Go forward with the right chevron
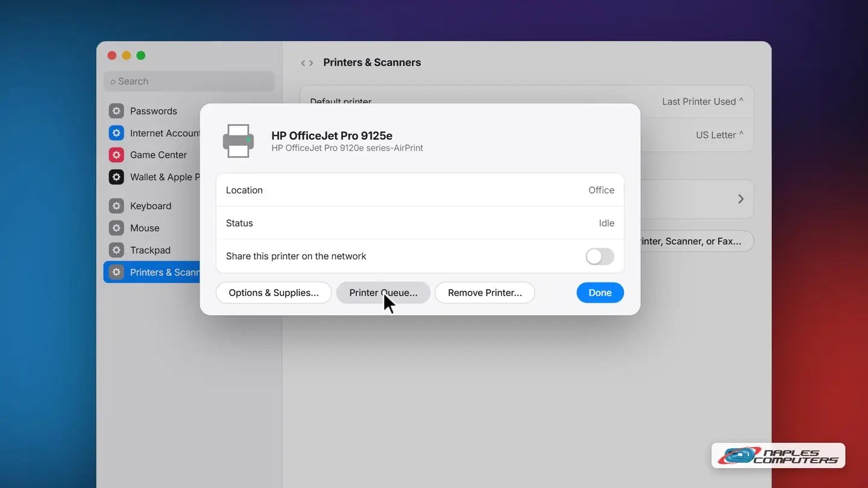The image size is (868, 488). click(x=311, y=63)
